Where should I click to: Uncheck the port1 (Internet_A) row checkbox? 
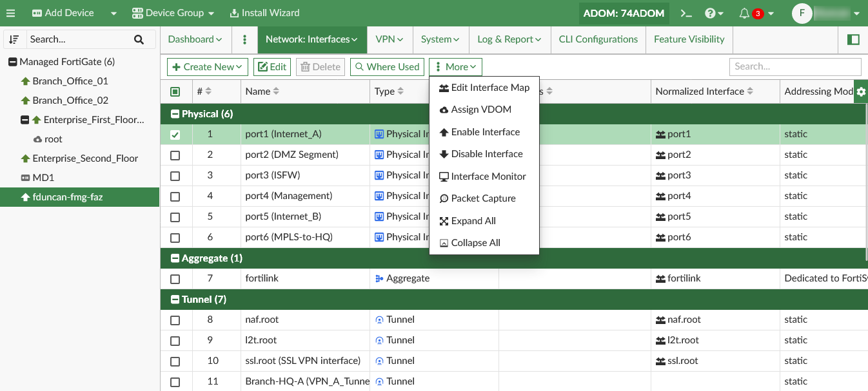[x=175, y=134]
